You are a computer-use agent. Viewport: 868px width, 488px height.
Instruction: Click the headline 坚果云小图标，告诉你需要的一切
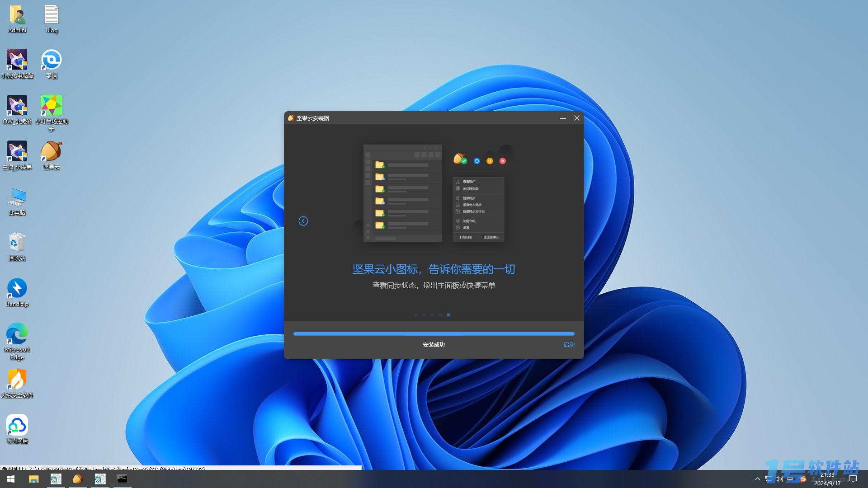(434, 269)
